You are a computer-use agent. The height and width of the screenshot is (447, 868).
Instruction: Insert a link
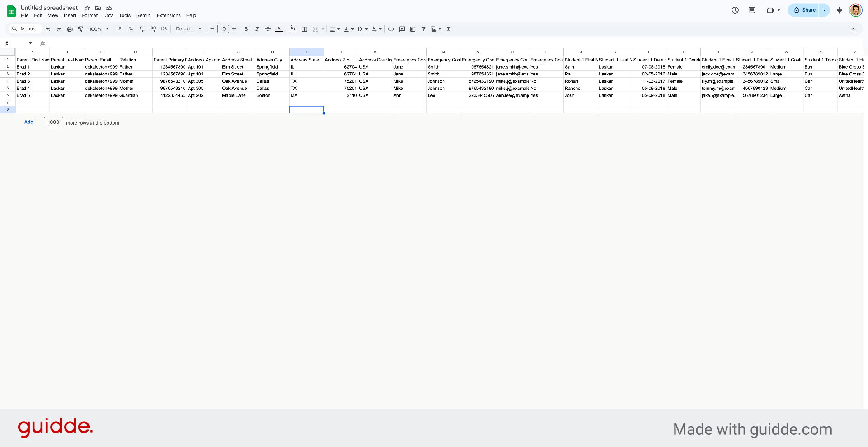[x=391, y=29]
